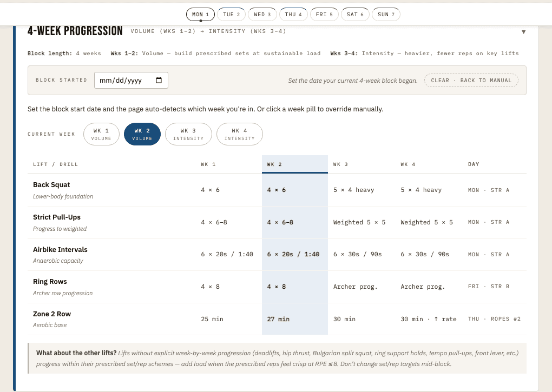This screenshot has width=552, height=392.
Task: Select WK 1 Volume week pill
Action: pos(101,134)
